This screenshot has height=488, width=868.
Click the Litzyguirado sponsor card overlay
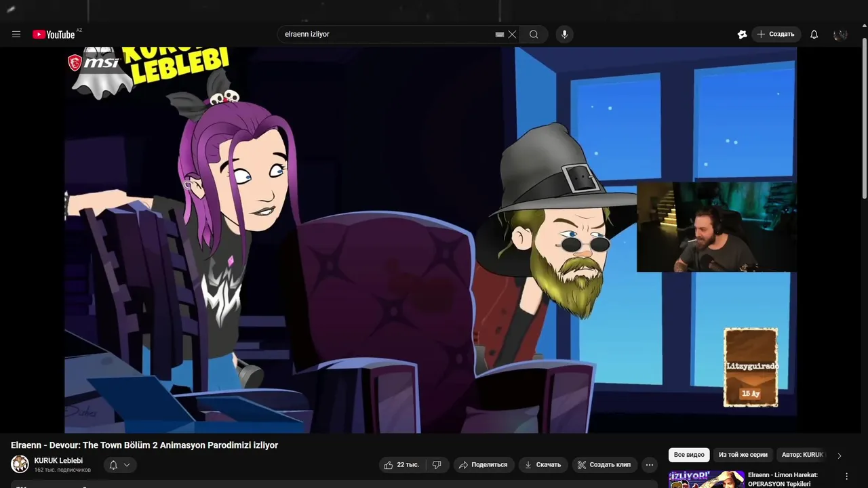(751, 367)
